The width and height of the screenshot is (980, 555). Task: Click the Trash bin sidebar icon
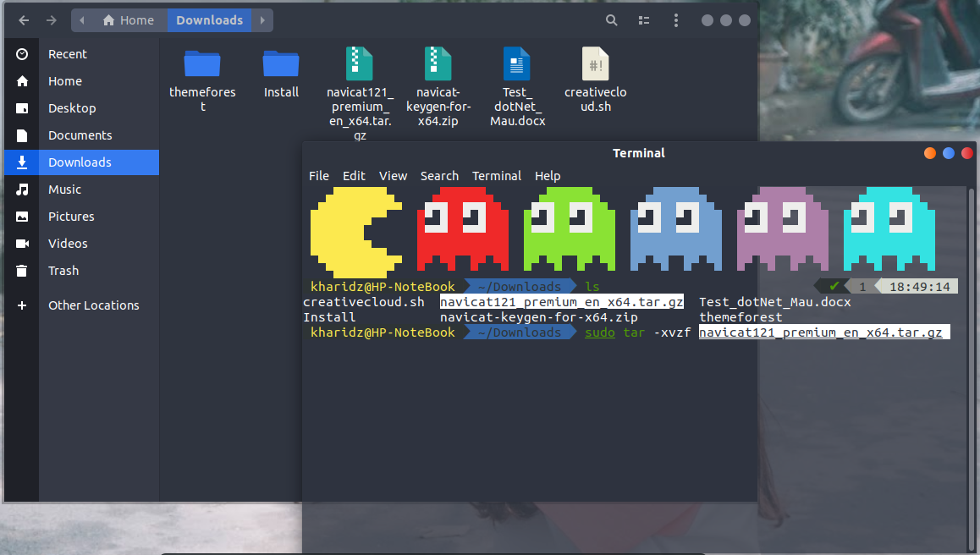pyautogui.click(x=22, y=271)
